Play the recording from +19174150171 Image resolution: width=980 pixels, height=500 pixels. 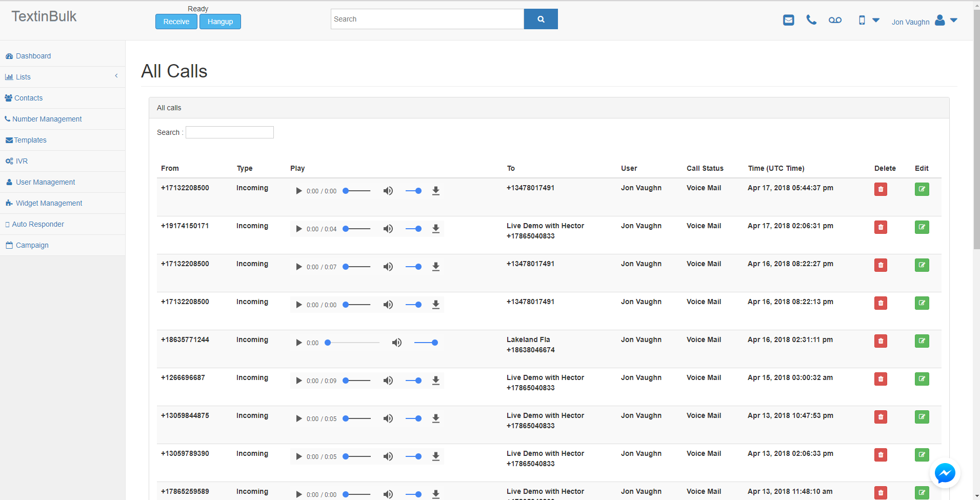coord(298,229)
